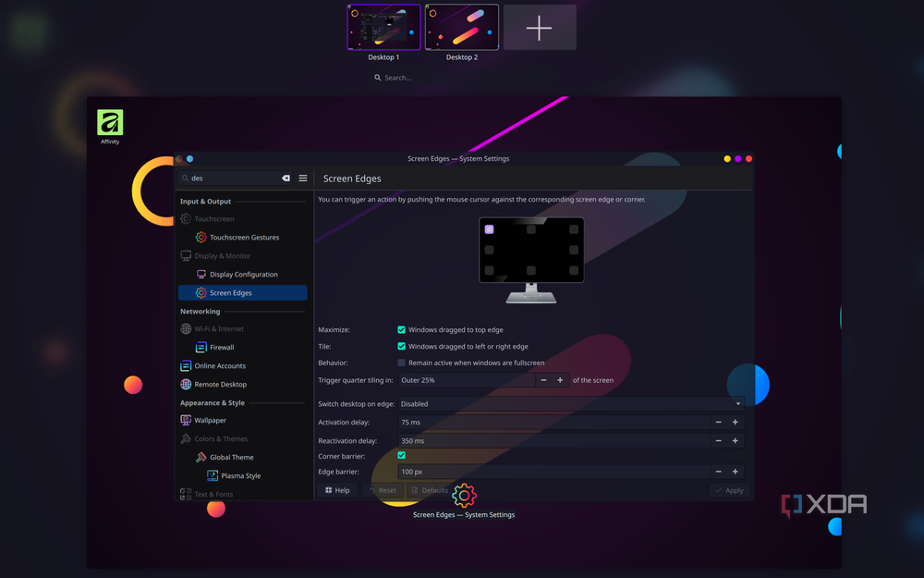The width and height of the screenshot is (924, 578).
Task: Click the Reset button
Action: [383, 490]
